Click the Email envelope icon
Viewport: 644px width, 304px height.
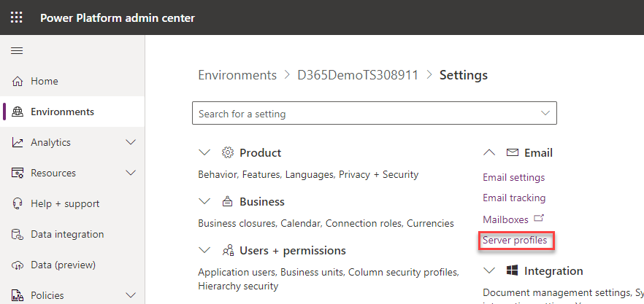click(x=512, y=152)
